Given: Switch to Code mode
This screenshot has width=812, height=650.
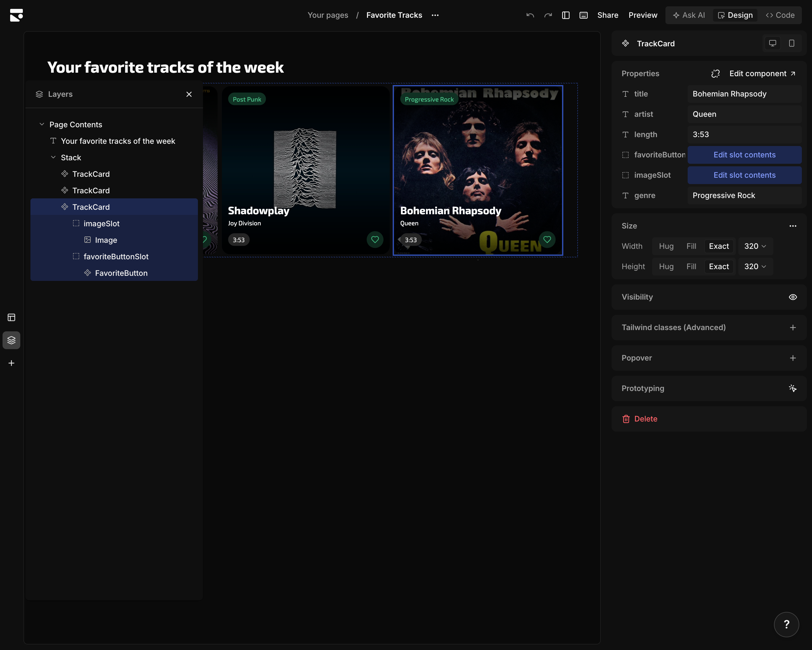Looking at the screenshot, I should point(780,15).
